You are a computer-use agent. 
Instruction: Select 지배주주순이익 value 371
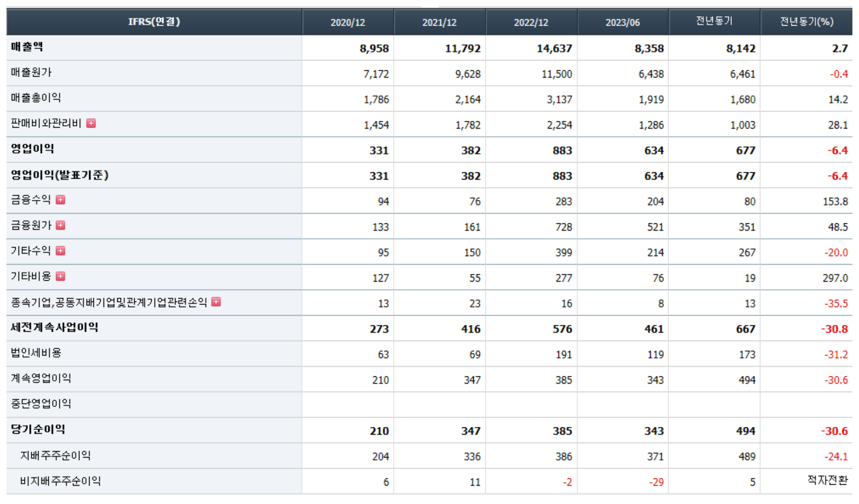tap(656, 457)
